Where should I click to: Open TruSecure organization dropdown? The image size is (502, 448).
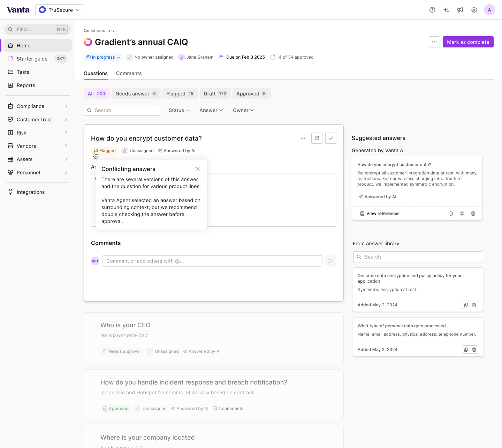coord(60,10)
